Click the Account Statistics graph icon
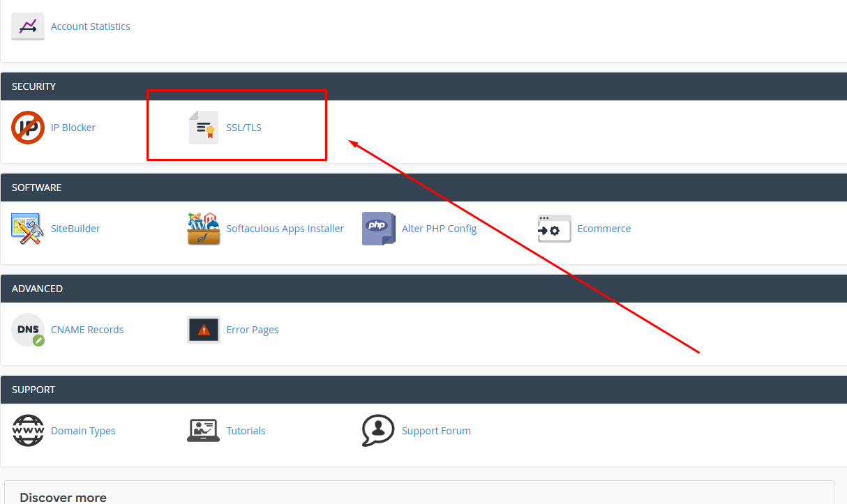Viewport: 847px width, 504px height. click(x=28, y=26)
